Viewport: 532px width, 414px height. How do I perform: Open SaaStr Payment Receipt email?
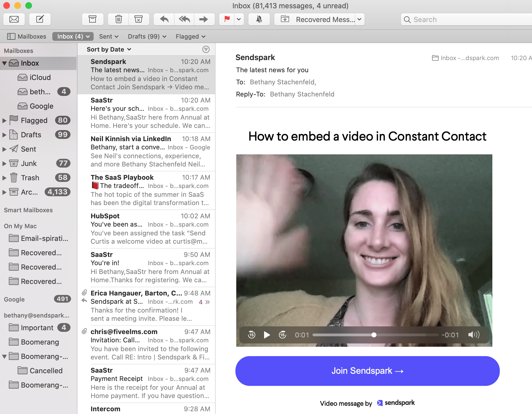tap(146, 383)
